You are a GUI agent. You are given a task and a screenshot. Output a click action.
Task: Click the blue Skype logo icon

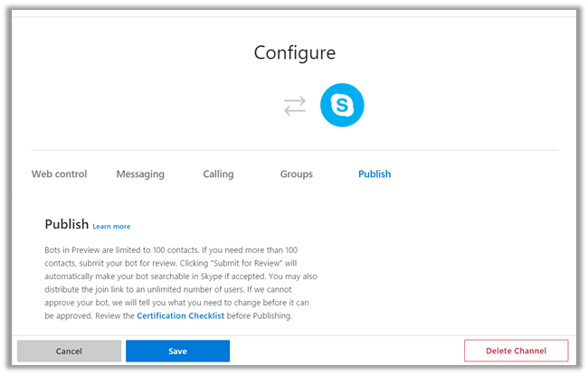pos(342,106)
